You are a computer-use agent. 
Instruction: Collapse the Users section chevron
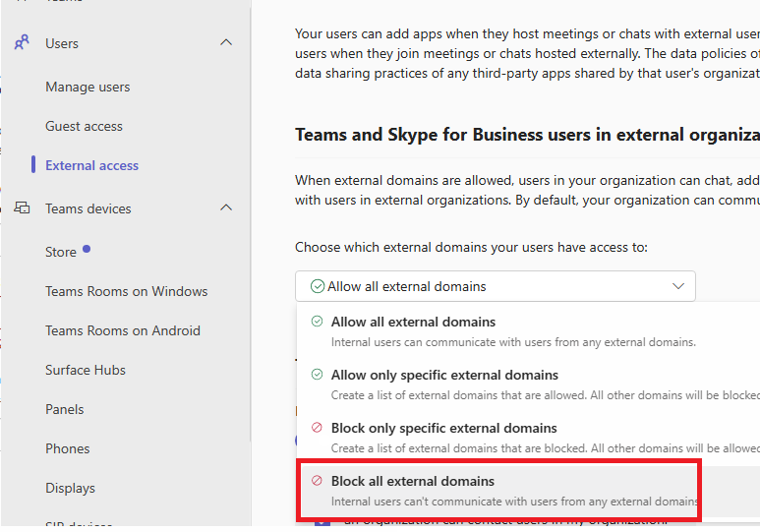pyautogui.click(x=226, y=42)
